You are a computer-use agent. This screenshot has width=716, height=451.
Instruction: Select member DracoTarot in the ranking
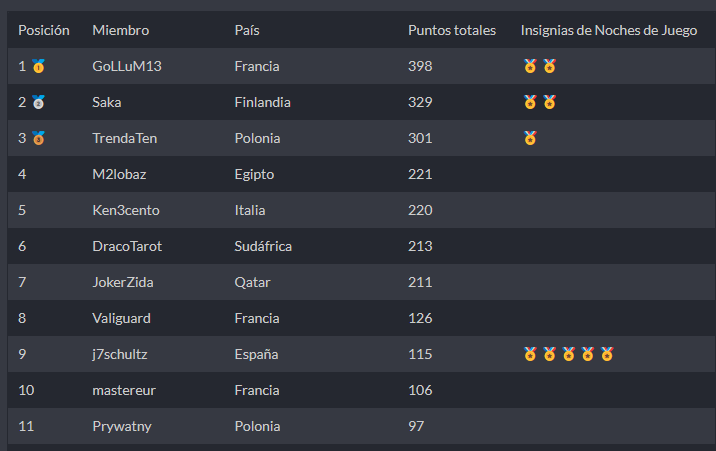pos(126,246)
